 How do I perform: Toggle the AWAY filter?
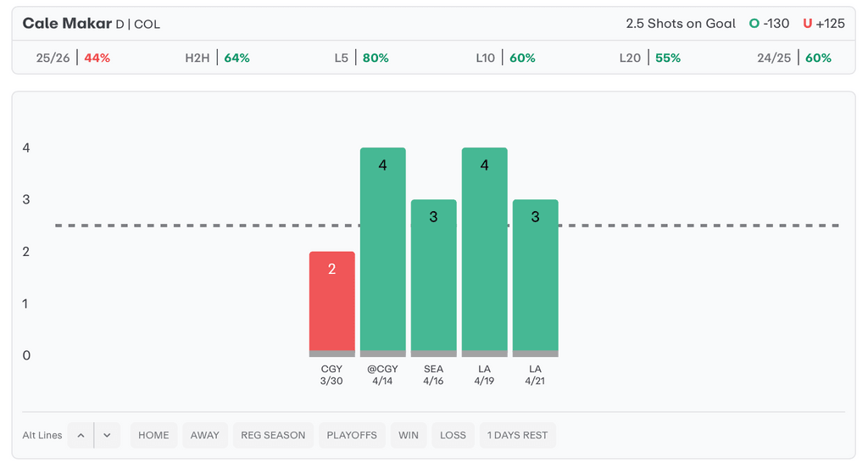[204, 435]
